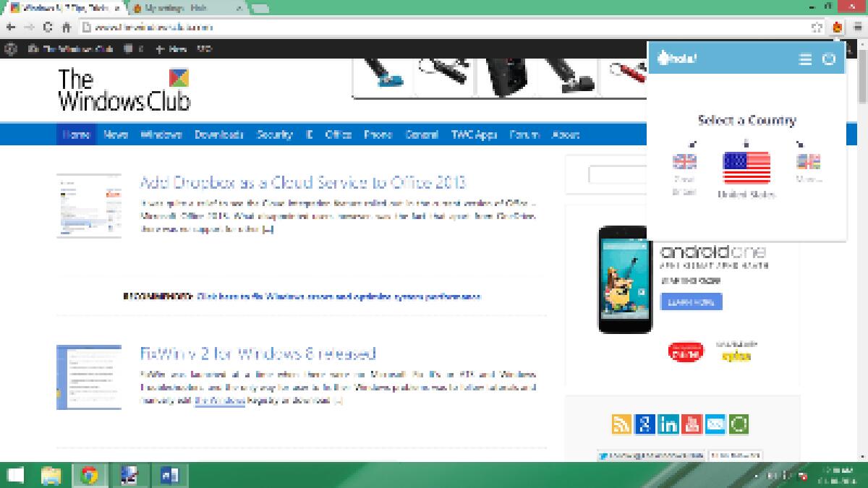
Task: Open the Hola hamburger menu icon
Action: coord(805,60)
